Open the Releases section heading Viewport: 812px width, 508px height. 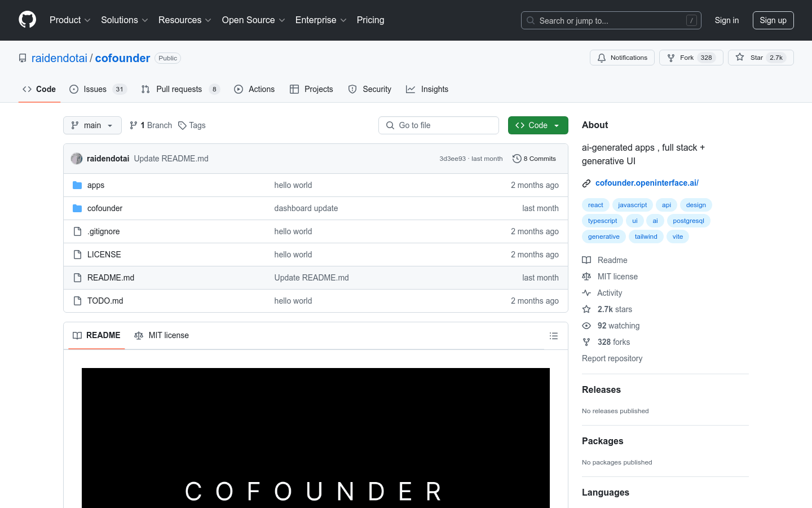601,389
